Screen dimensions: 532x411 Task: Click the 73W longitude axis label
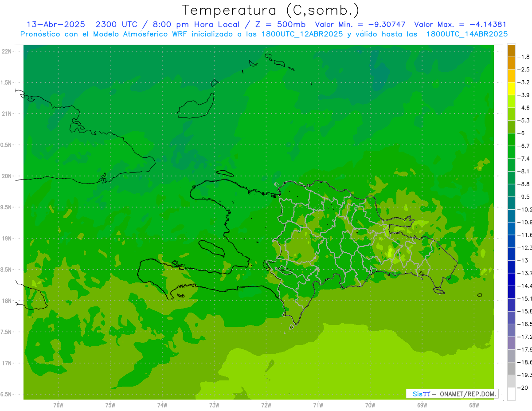click(x=214, y=405)
